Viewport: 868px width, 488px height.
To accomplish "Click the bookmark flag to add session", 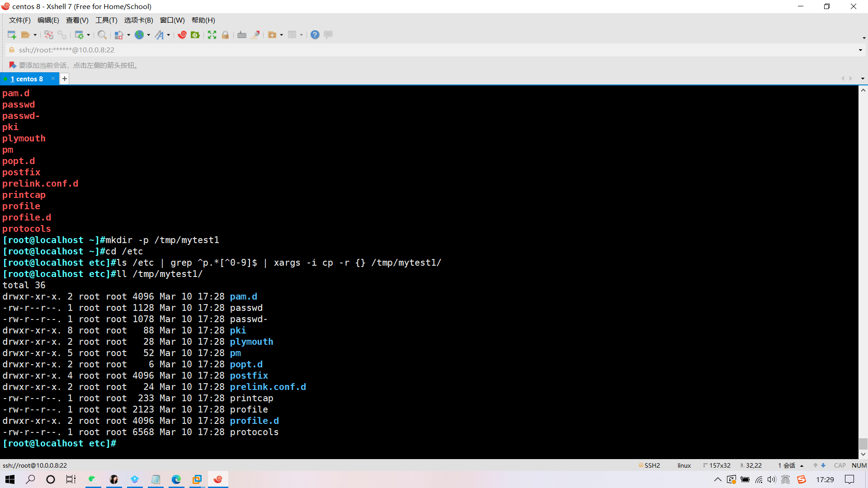I will 12,65.
